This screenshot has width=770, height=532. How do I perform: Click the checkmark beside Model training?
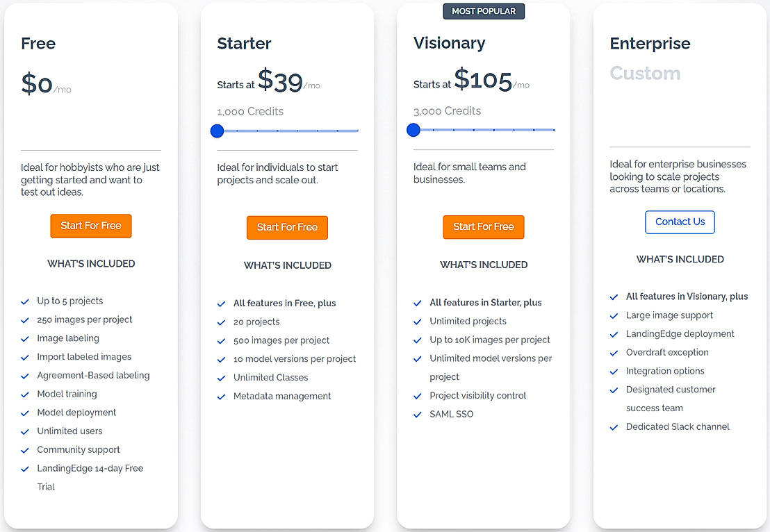[25, 394]
